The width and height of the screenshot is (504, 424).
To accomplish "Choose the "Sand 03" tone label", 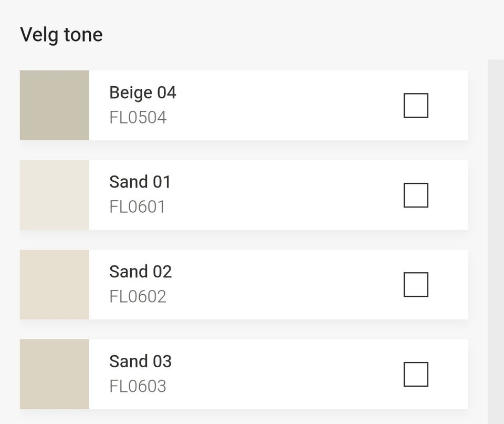I will tap(141, 361).
